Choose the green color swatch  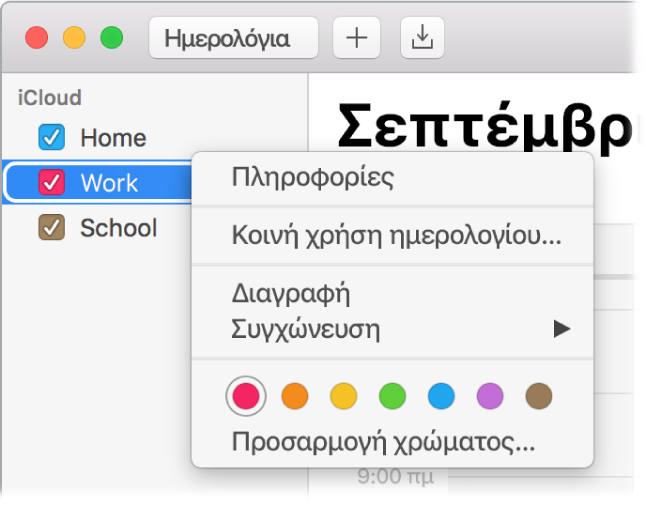[392, 396]
